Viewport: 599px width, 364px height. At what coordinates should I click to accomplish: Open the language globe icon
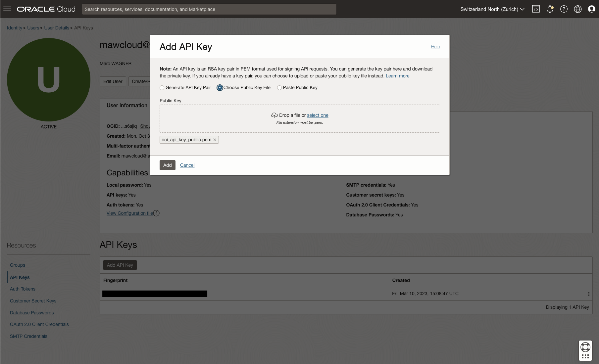tap(577, 9)
